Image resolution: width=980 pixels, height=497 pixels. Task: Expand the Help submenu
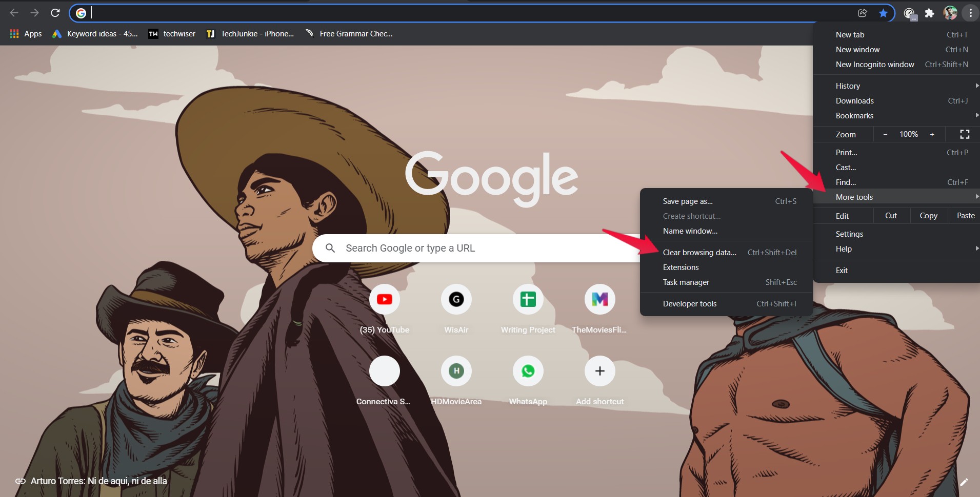coord(896,249)
